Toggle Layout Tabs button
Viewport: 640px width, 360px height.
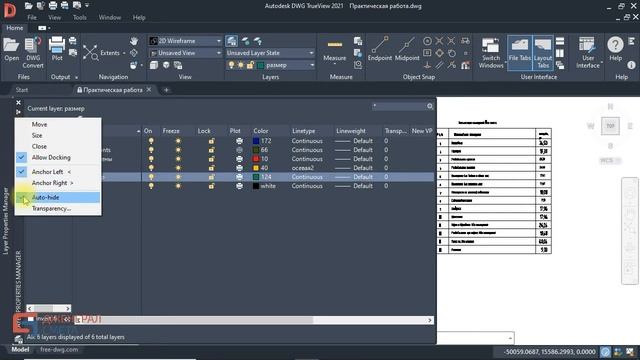pyautogui.click(x=543, y=53)
